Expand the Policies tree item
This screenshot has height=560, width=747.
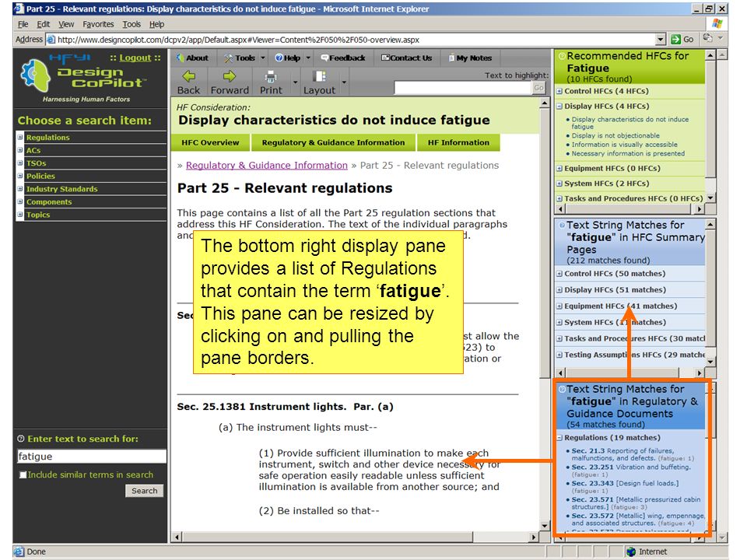20,176
